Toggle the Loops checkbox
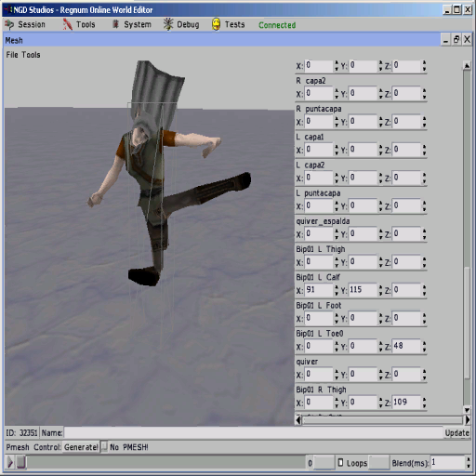The width and height of the screenshot is (476, 476). click(x=340, y=462)
